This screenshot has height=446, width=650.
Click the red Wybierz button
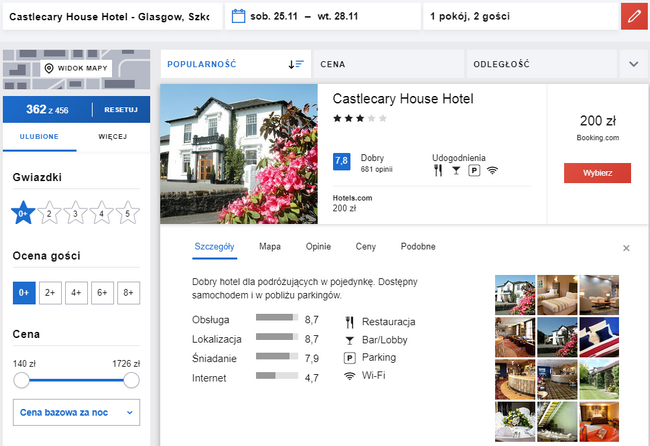(x=597, y=173)
